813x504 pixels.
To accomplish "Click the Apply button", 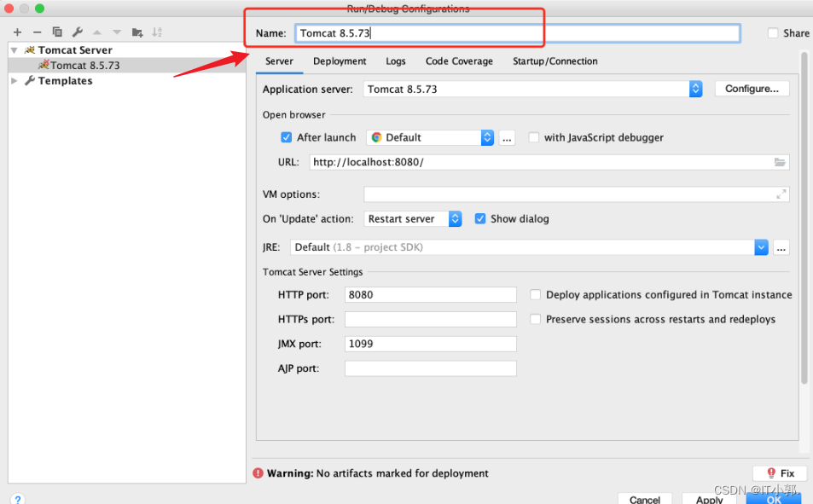I will pos(709,499).
